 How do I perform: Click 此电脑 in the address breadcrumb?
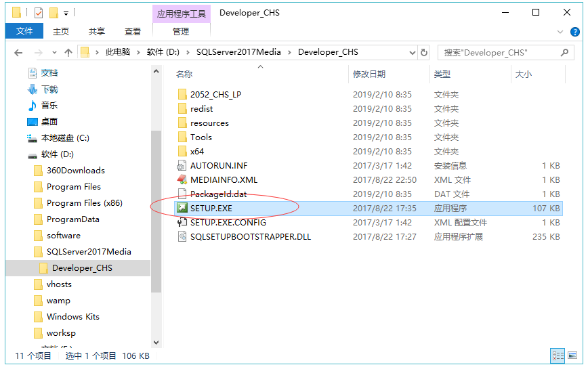click(118, 52)
